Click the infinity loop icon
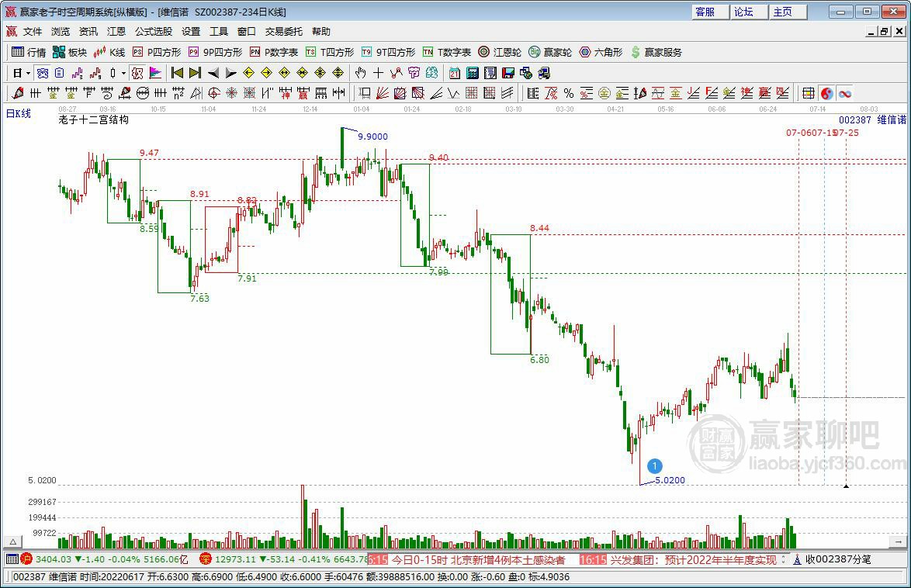Image resolution: width=911 pixels, height=588 pixels. [845, 93]
